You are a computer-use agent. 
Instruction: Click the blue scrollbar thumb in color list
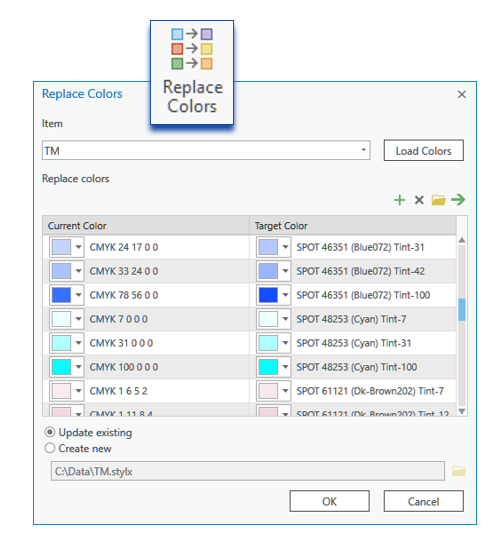click(x=462, y=310)
